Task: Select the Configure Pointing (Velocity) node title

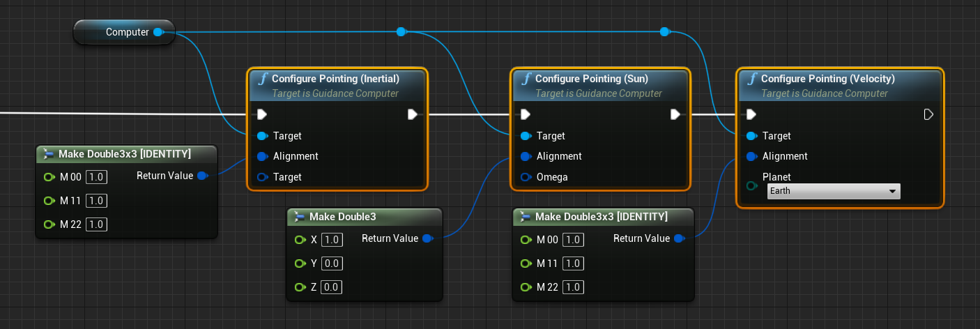Action: click(x=828, y=79)
